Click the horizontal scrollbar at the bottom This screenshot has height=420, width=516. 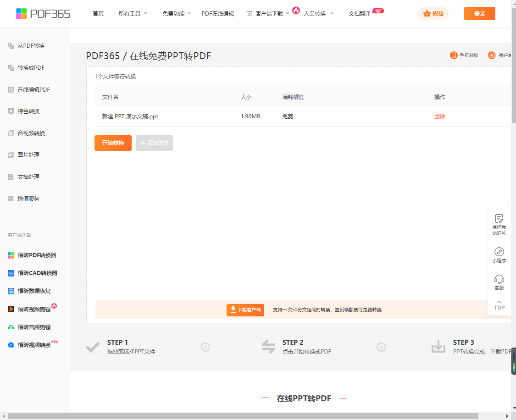(243, 416)
